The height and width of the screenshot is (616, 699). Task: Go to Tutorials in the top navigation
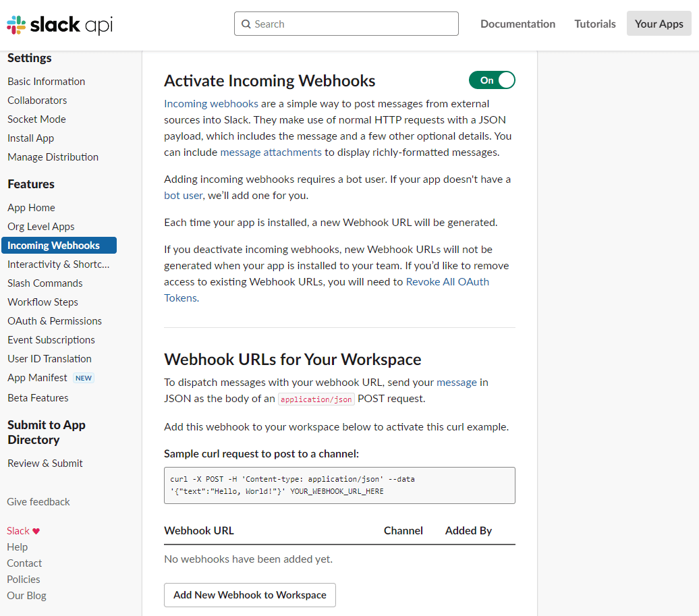tap(594, 24)
